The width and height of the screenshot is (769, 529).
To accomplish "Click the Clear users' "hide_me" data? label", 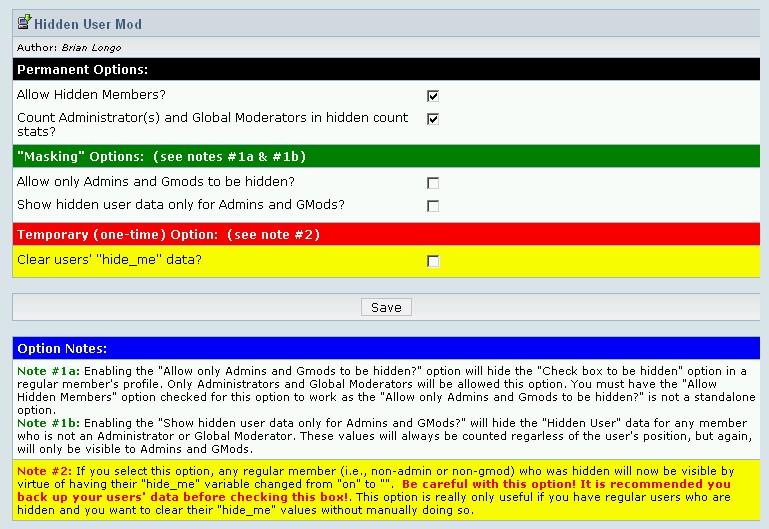I will point(109,259).
